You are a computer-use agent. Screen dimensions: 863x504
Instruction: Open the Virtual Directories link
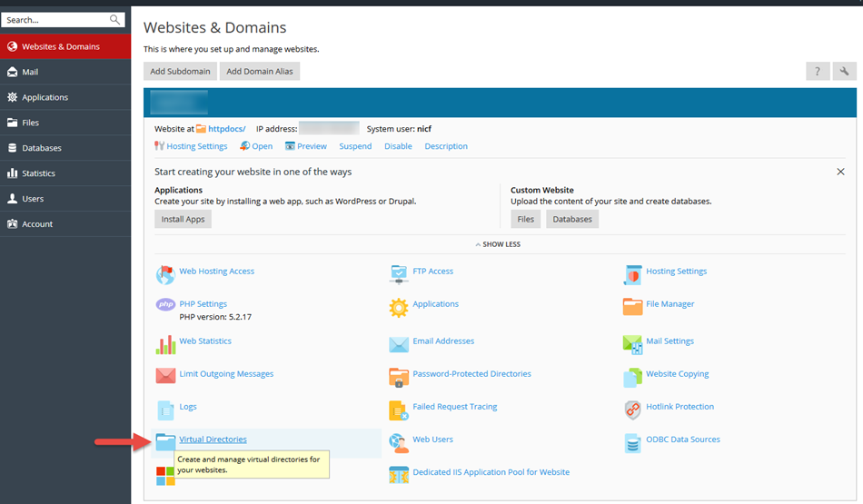(x=213, y=440)
